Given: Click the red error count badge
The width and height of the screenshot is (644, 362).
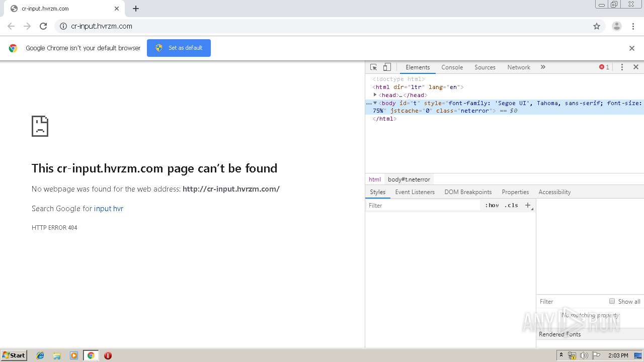Looking at the screenshot, I should click(604, 67).
